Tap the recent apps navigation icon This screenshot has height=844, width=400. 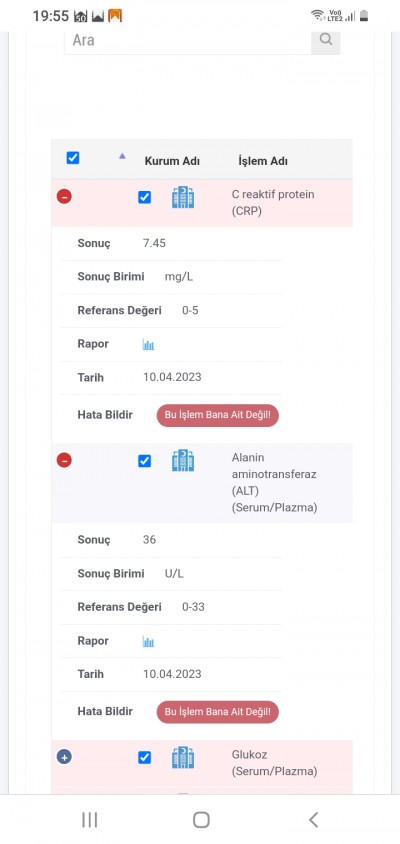pyautogui.click(x=89, y=820)
